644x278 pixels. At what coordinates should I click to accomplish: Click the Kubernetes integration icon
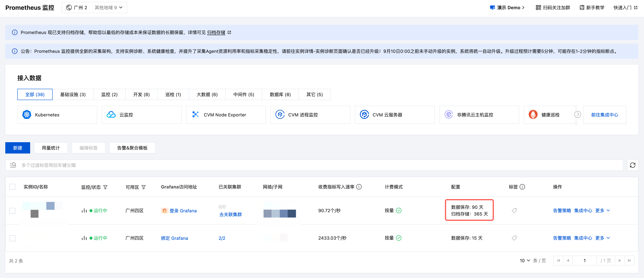27,115
